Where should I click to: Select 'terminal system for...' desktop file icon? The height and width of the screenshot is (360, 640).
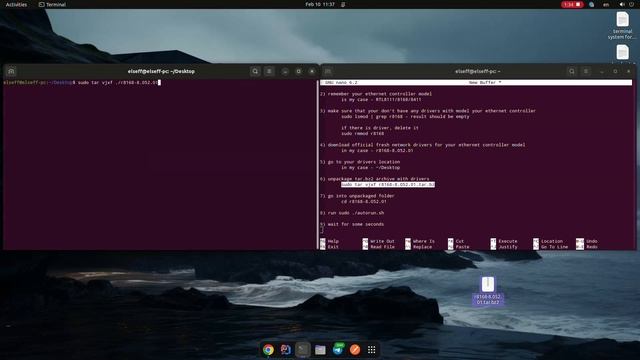(622, 26)
